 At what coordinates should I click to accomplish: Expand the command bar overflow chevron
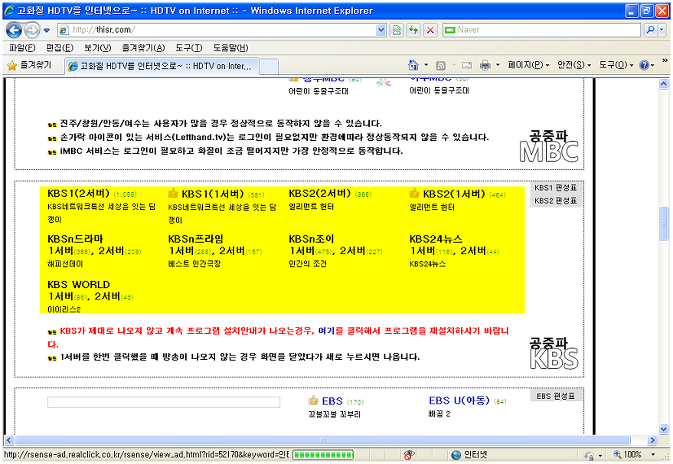pos(665,61)
